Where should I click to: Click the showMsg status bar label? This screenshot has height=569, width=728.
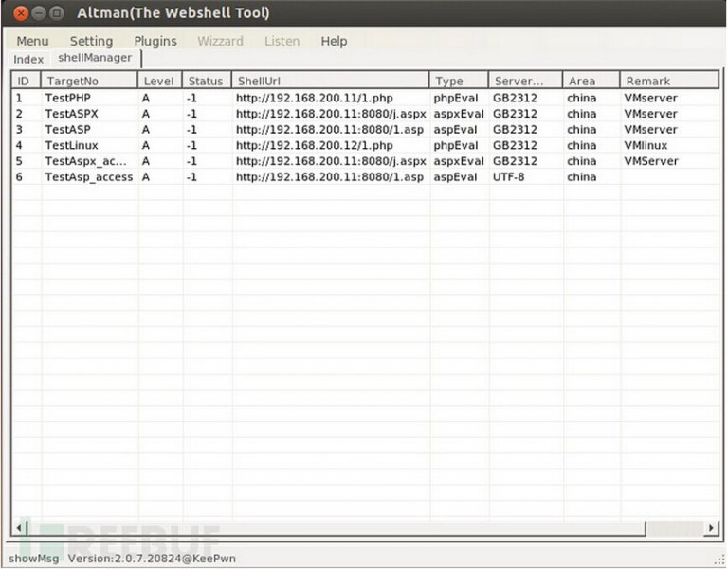point(34,559)
